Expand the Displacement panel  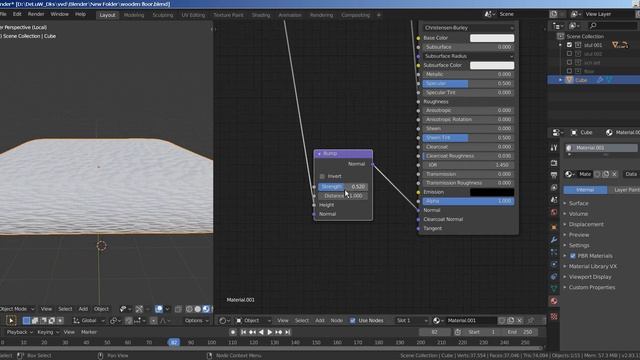click(x=586, y=224)
